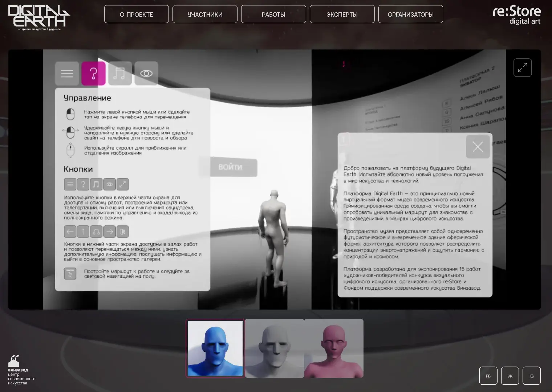Enter fullscreen with the expand arrows icon
This screenshot has width=552, height=392.
pyautogui.click(x=522, y=68)
